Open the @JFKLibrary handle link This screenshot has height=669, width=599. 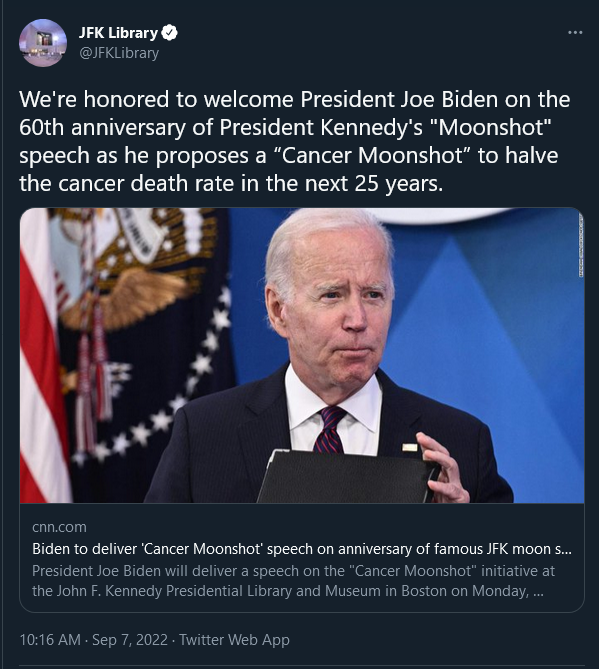tap(119, 53)
